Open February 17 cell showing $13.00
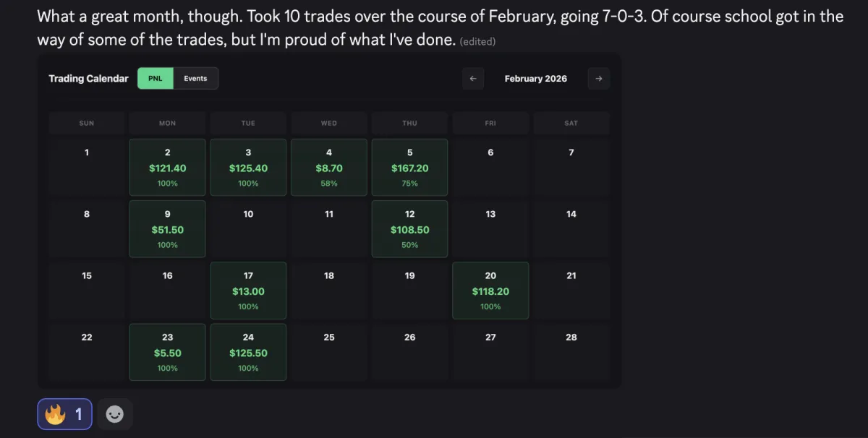This screenshot has height=438, width=868. pyautogui.click(x=248, y=291)
